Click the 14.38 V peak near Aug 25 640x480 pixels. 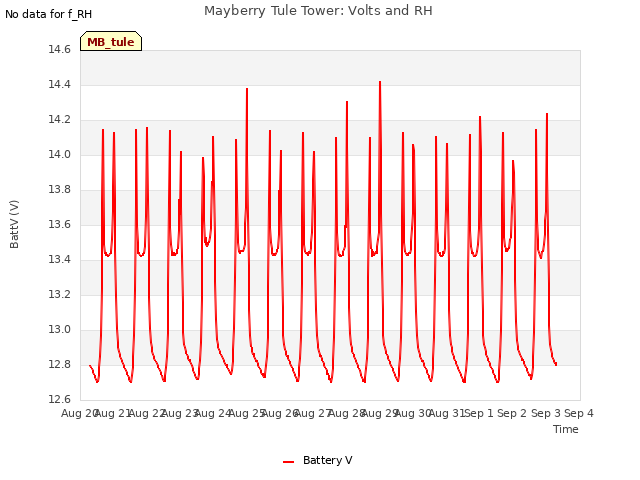pos(247,89)
